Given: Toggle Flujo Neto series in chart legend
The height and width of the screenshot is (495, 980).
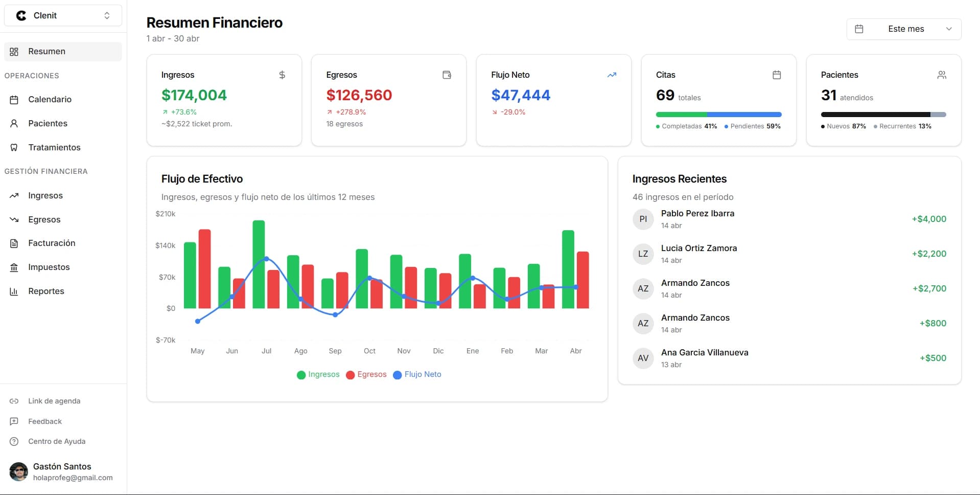Looking at the screenshot, I should pyautogui.click(x=417, y=374).
